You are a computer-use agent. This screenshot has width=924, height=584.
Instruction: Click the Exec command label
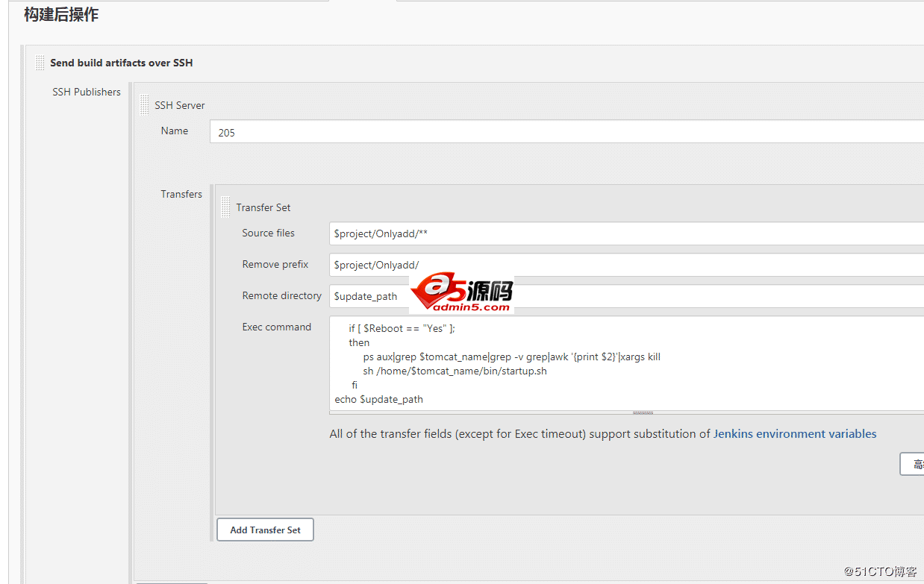pos(277,327)
